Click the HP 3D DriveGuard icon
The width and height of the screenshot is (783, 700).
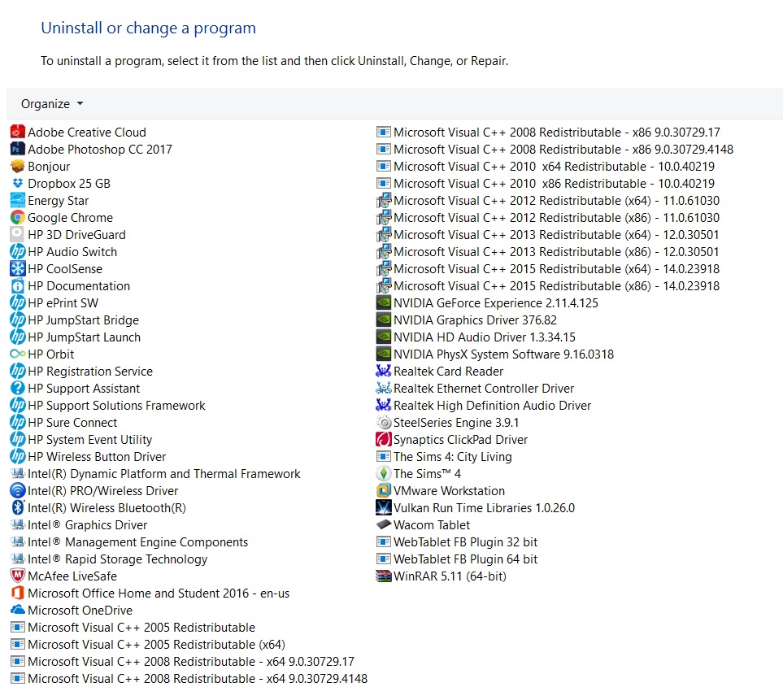pos(17,235)
